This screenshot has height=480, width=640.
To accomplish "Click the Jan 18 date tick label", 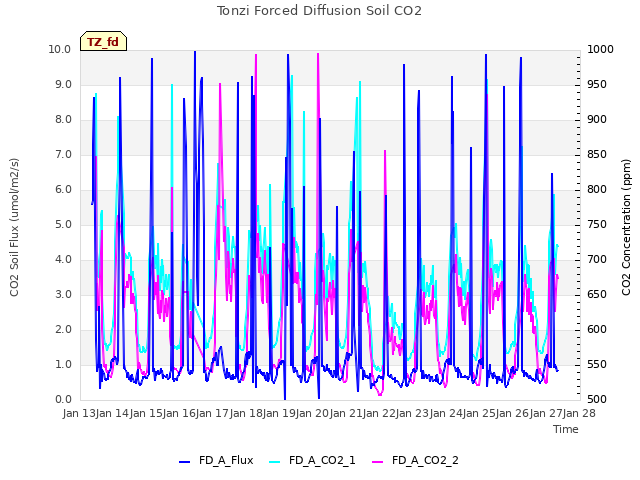I will [246, 413].
